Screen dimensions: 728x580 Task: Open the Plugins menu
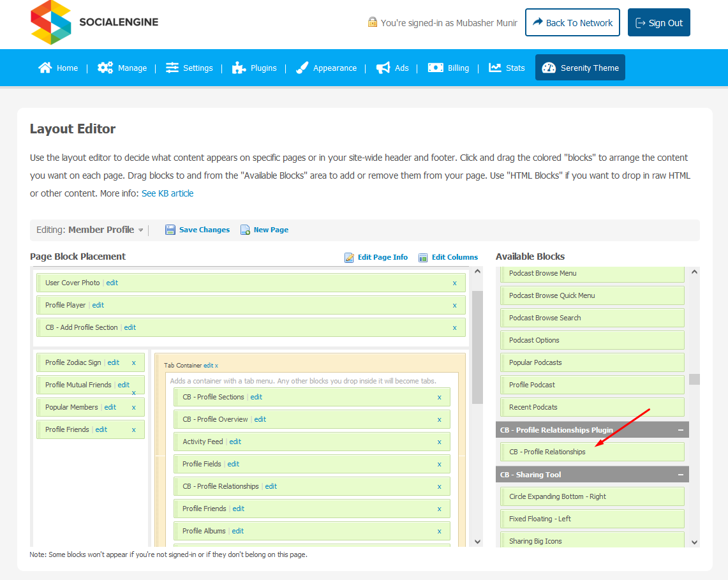[255, 68]
